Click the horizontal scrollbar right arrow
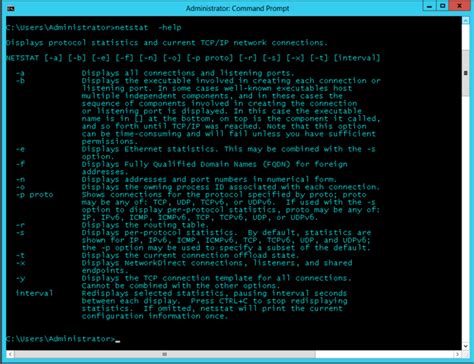Image resolution: width=474 pixels, height=364 pixels. [458, 354]
